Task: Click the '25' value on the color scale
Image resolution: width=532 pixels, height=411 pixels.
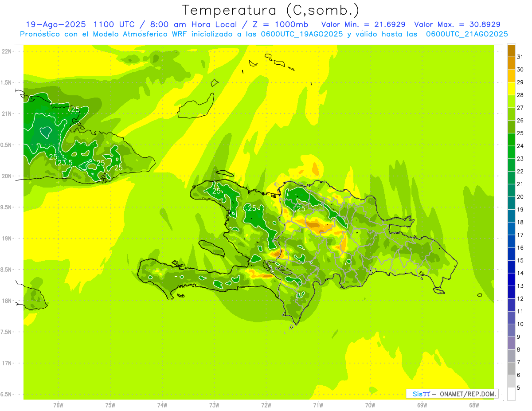Action: [520, 133]
